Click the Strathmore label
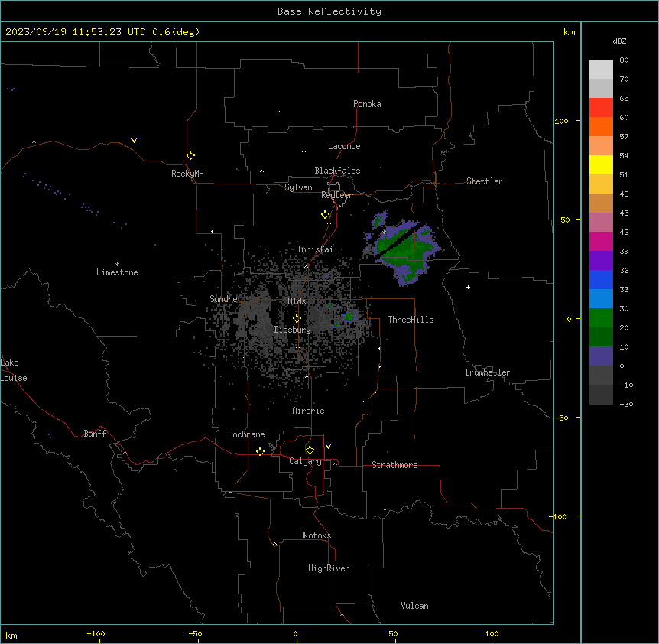The width and height of the screenshot is (659, 644). 394,465
